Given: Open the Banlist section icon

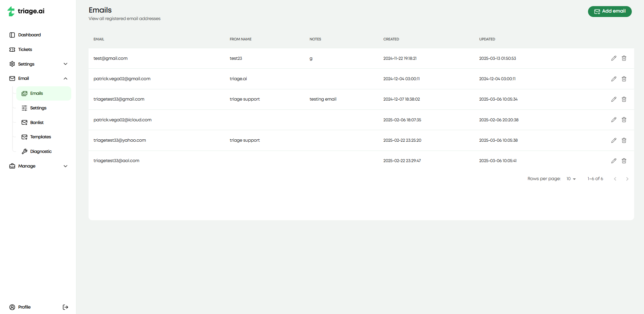Looking at the screenshot, I should coord(24,122).
